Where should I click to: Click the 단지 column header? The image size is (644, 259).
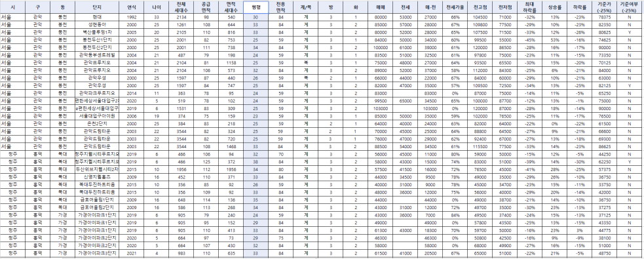(x=98, y=7)
